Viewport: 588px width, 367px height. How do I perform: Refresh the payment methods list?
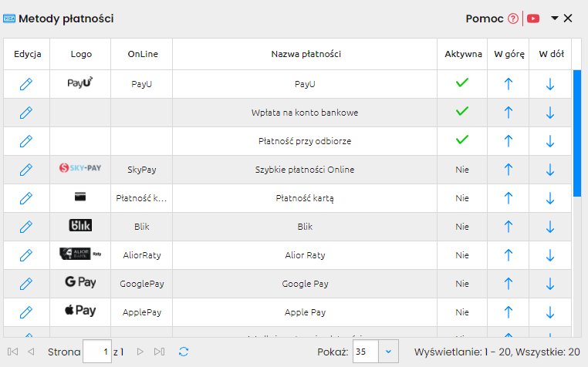pos(184,352)
